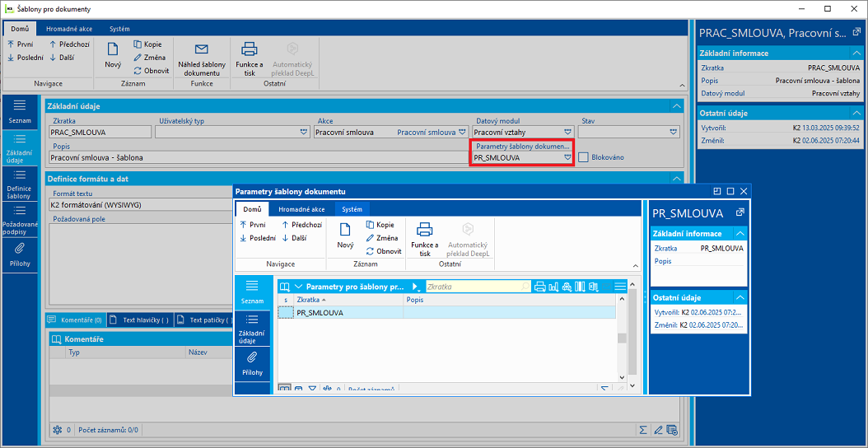868x448 pixels.
Task: Create new record with Nový in main ribbon
Action: [113, 56]
